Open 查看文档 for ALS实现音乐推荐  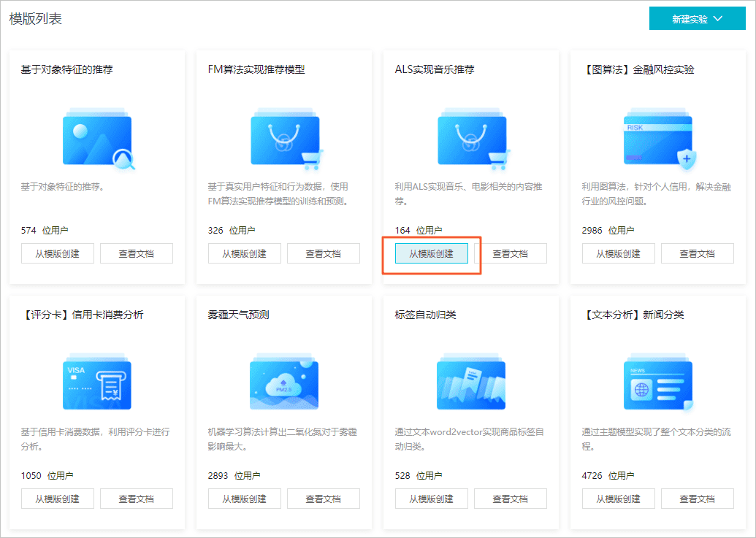(x=511, y=253)
